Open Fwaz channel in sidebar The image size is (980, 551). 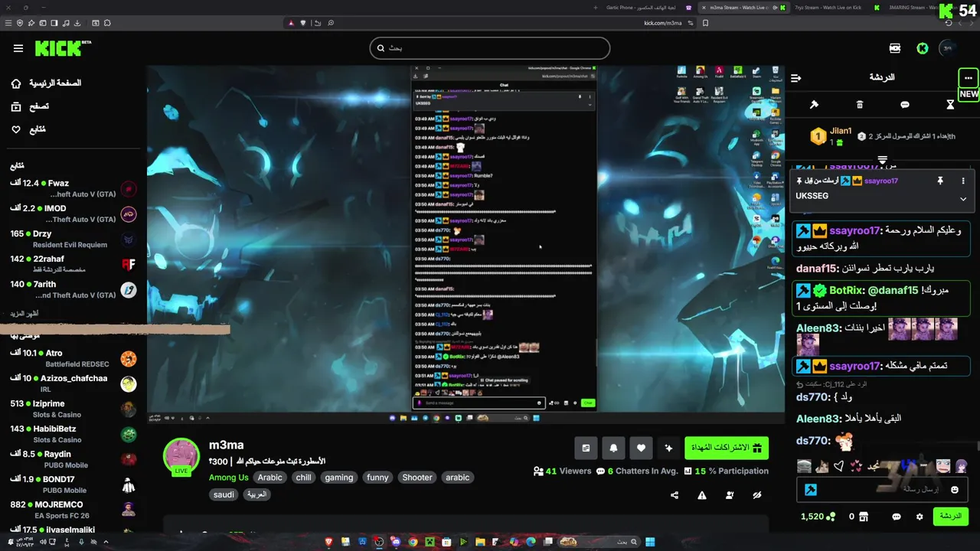[73, 188]
